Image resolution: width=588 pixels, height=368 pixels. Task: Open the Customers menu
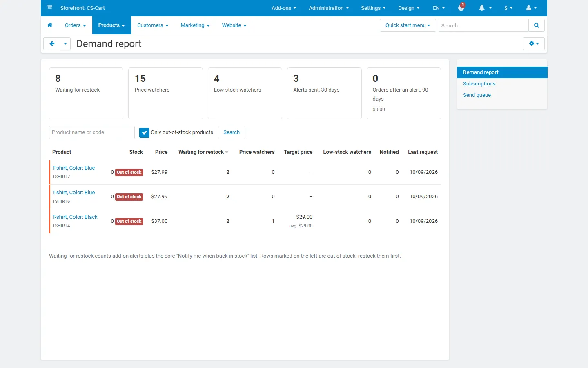(153, 25)
